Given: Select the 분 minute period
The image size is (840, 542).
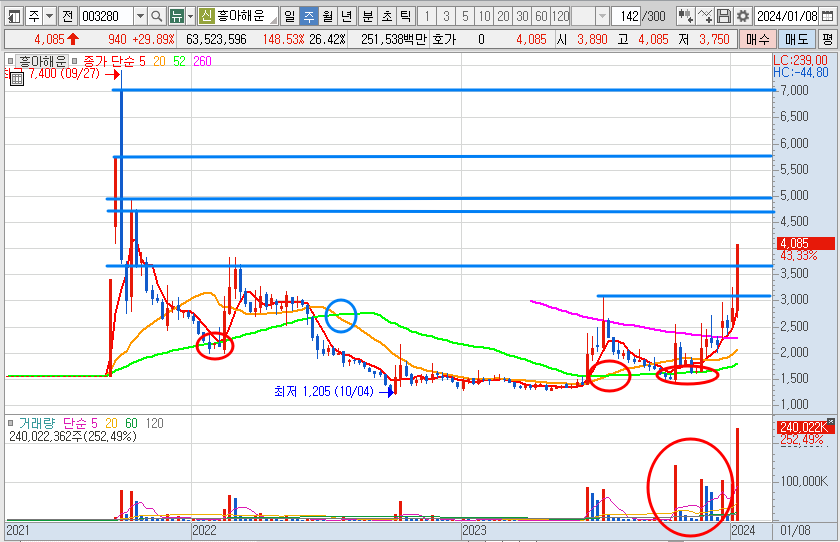Looking at the screenshot, I should click(368, 17).
